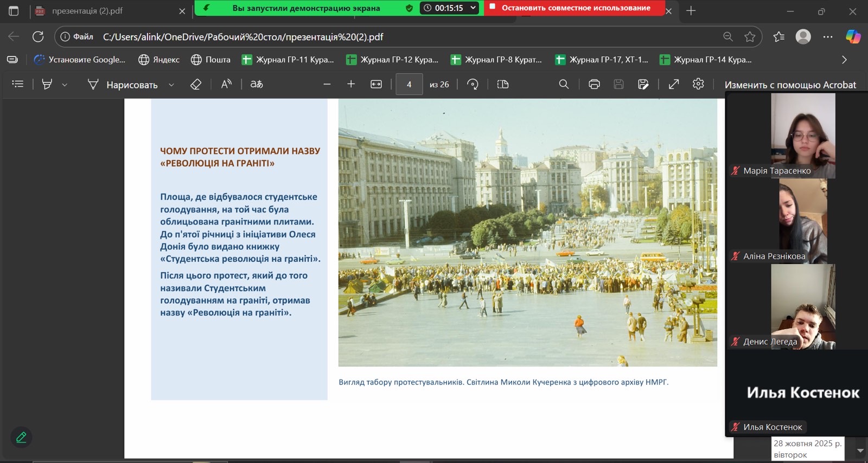Viewport: 868px width, 463px height.
Task: Open the PDF search magnifier
Action: click(564, 84)
